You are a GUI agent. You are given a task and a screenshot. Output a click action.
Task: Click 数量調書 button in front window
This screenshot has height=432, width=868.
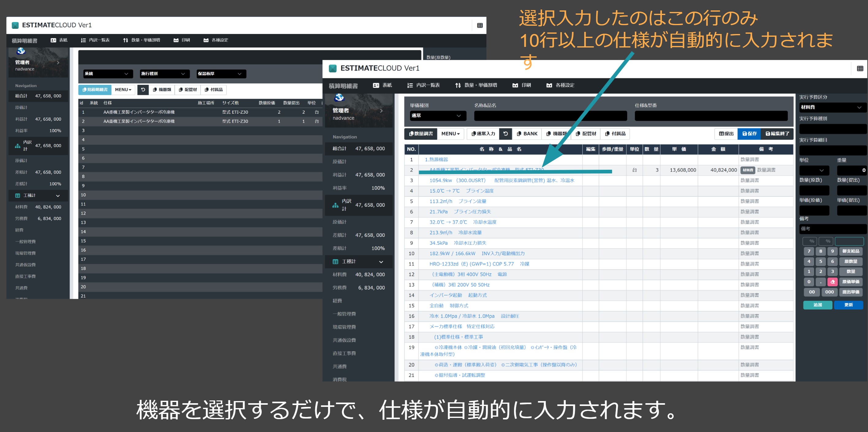coord(421,134)
